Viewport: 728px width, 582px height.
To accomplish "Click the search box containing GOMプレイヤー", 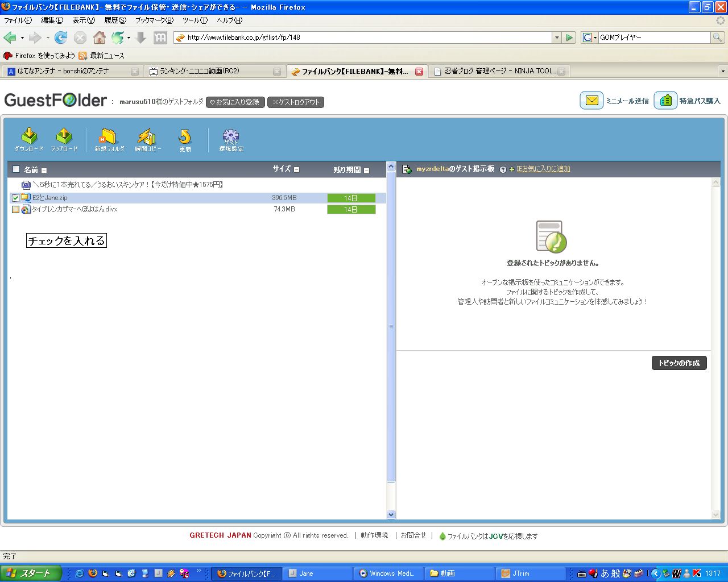I will point(654,38).
